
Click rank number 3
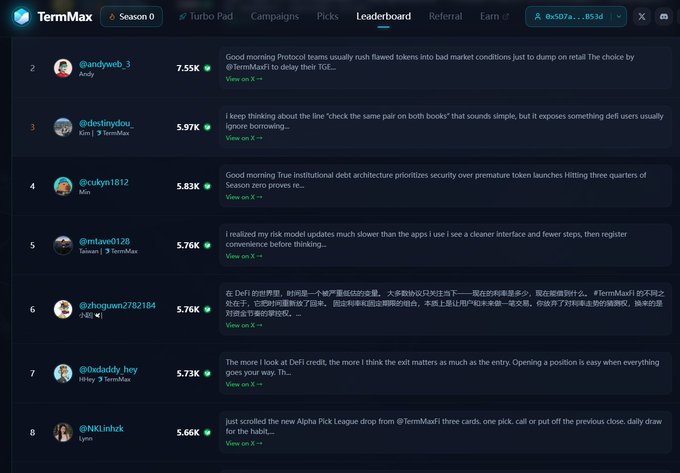click(33, 127)
